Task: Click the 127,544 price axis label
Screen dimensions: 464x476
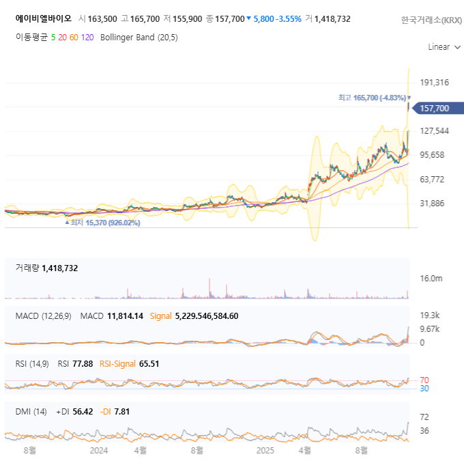Action: point(434,131)
